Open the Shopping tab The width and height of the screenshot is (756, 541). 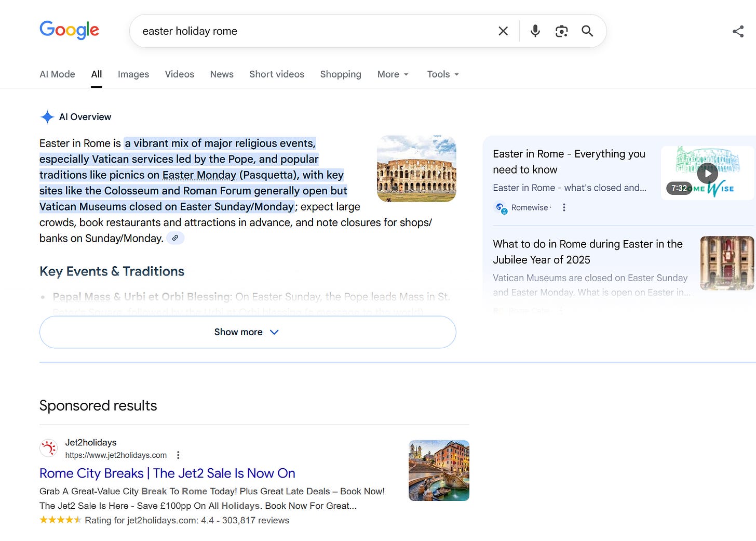click(x=341, y=74)
